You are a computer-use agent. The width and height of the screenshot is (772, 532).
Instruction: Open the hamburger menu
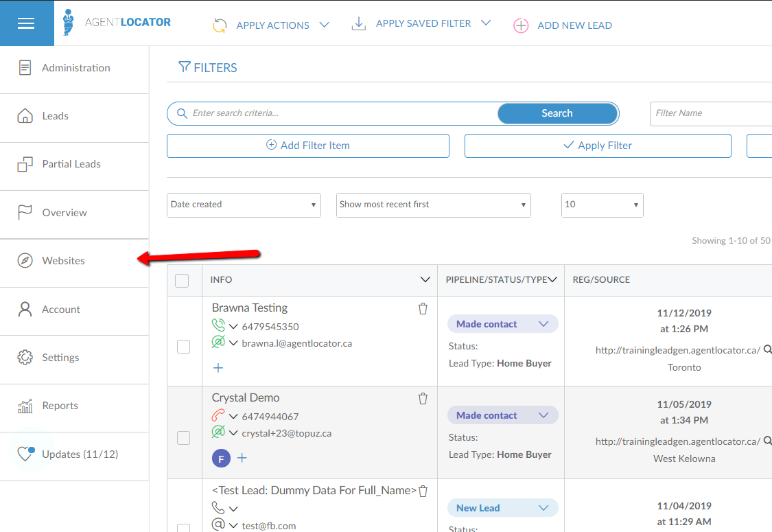pyautogui.click(x=26, y=23)
